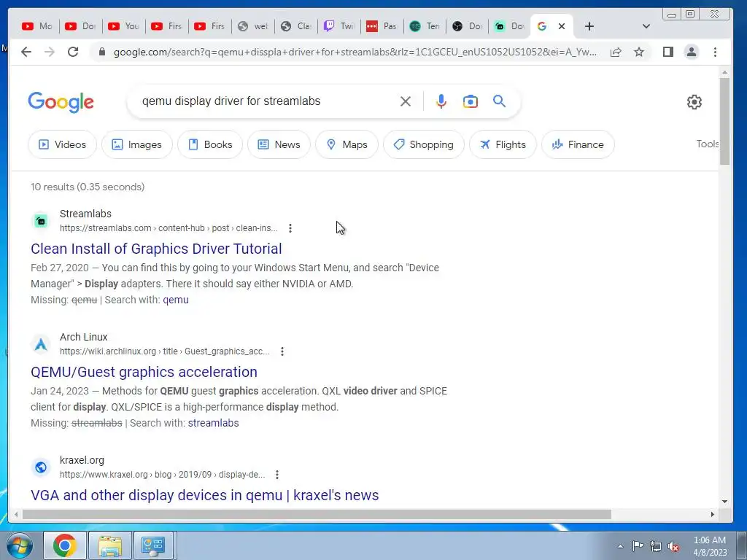
Task: Bookmark this page with star icon
Action: pos(639,52)
